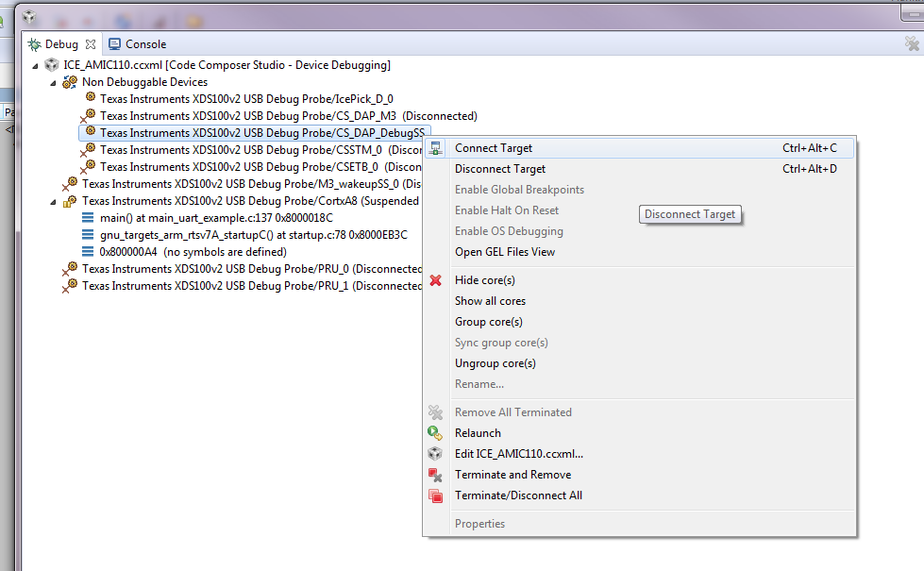Click the M3_wakeupSS_0 device icon
Viewport: 924px width, 571px height.
pyautogui.click(x=70, y=184)
